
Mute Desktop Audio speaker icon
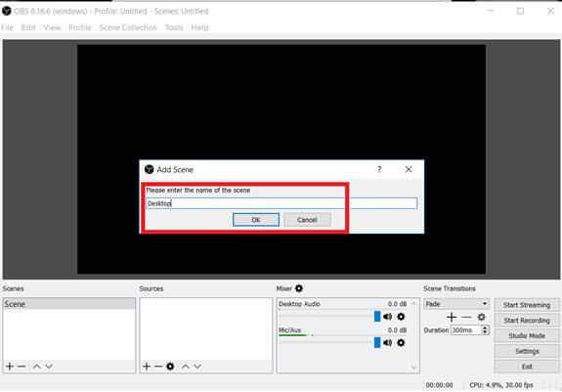point(387,317)
